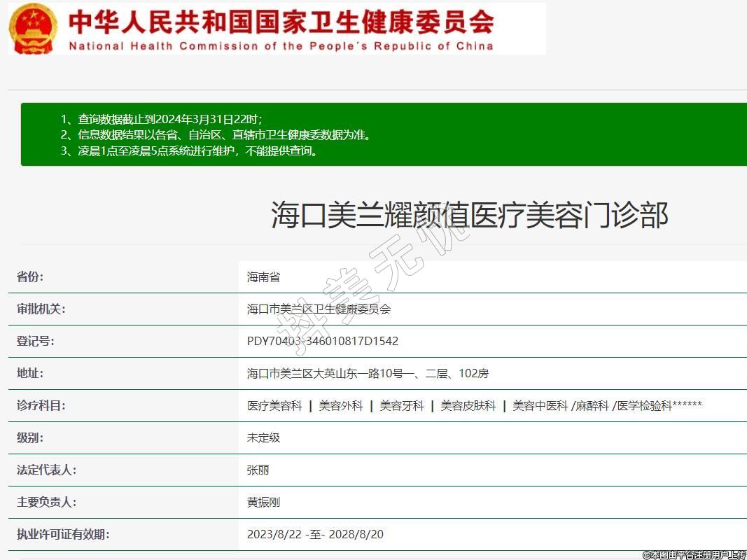Click 美容牙科 in the departments row
747x560 pixels.
tap(402, 406)
